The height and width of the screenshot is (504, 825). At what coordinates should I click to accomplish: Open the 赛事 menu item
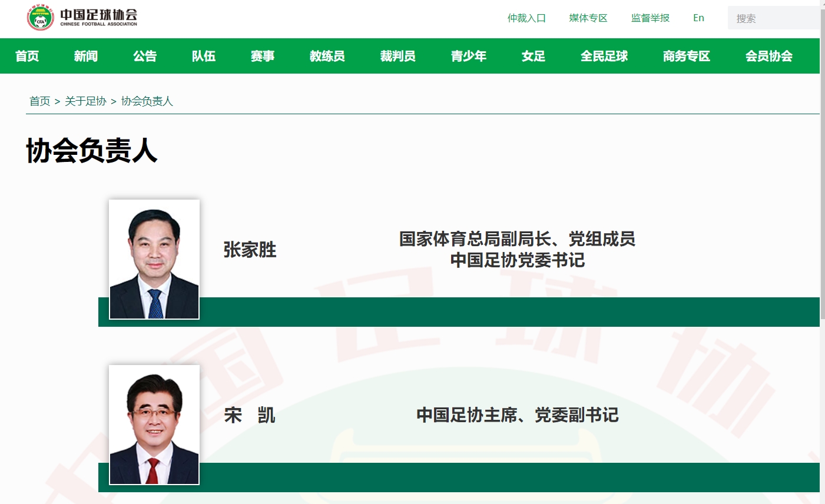point(263,56)
